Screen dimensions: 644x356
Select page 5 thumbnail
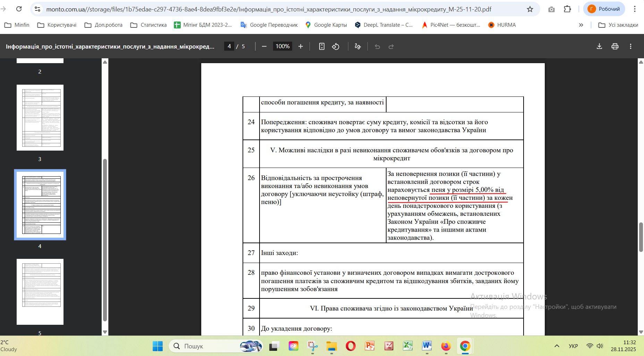pyautogui.click(x=40, y=292)
